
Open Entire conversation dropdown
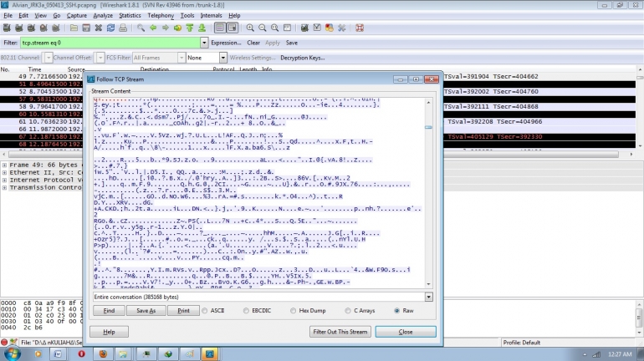[x=428, y=297]
